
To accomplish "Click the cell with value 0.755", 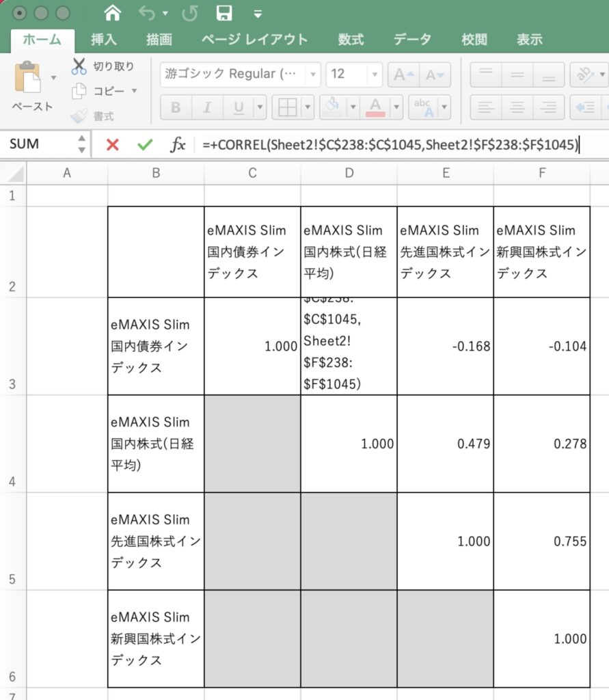I will click(541, 541).
